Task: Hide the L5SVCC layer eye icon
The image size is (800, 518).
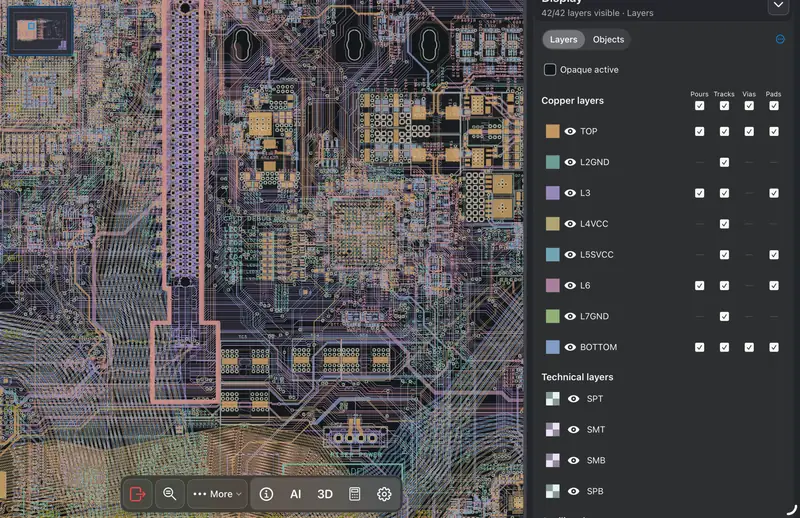Action: pyautogui.click(x=570, y=255)
